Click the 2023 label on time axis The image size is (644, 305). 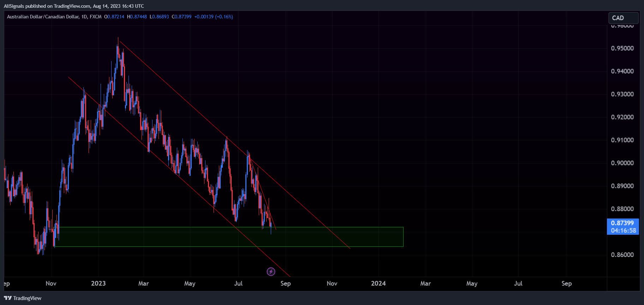click(98, 283)
